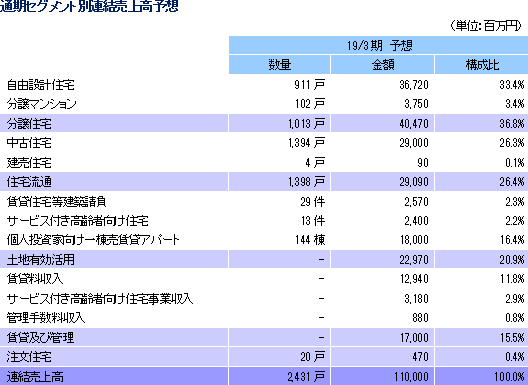This screenshot has width=528, height=385.
Task: Click the amount 3,180
Action: 417,299
